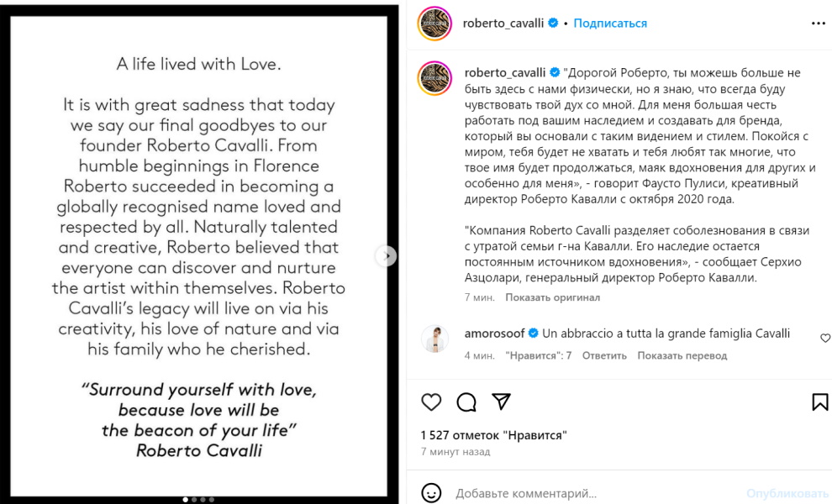Open the 1 527 likes list
This screenshot has width=832, height=504.
494,435
